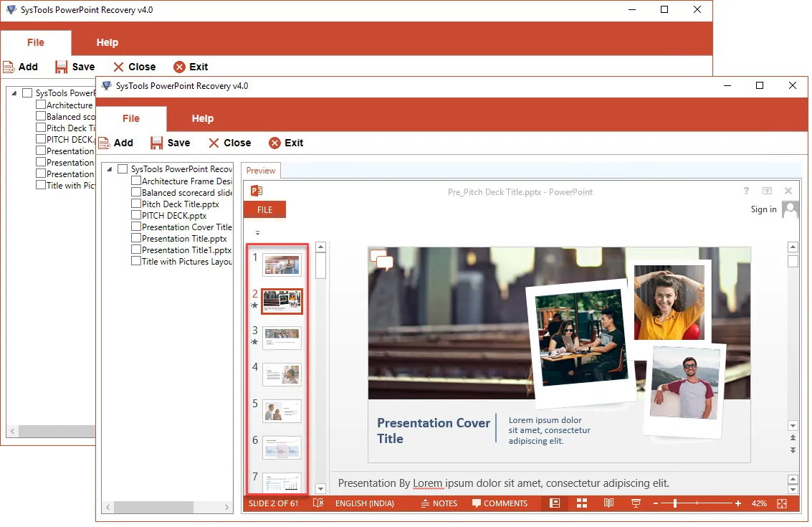Check Presentation Title1.pptx checkbox
The height and width of the screenshot is (527, 812).
click(x=136, y=250)
